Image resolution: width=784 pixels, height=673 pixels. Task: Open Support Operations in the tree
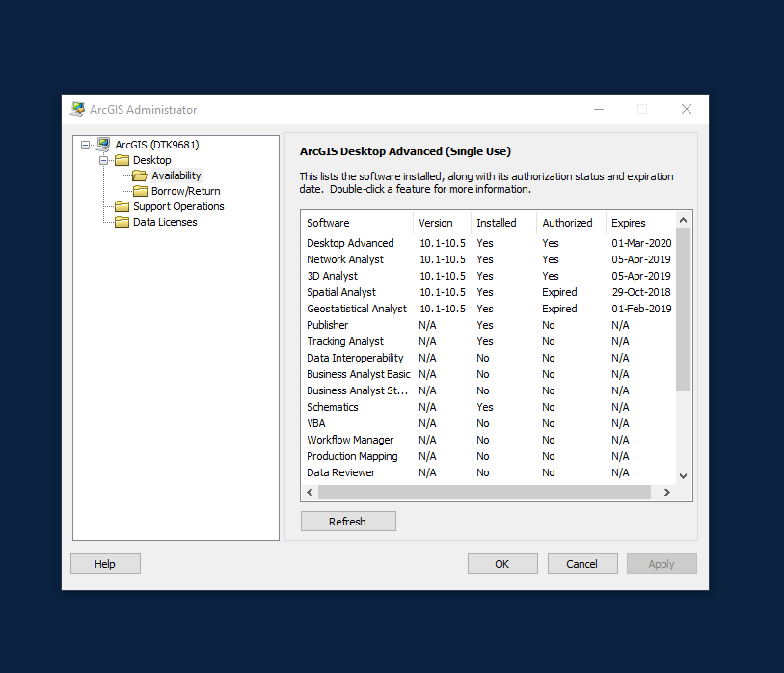click(178, 206)
